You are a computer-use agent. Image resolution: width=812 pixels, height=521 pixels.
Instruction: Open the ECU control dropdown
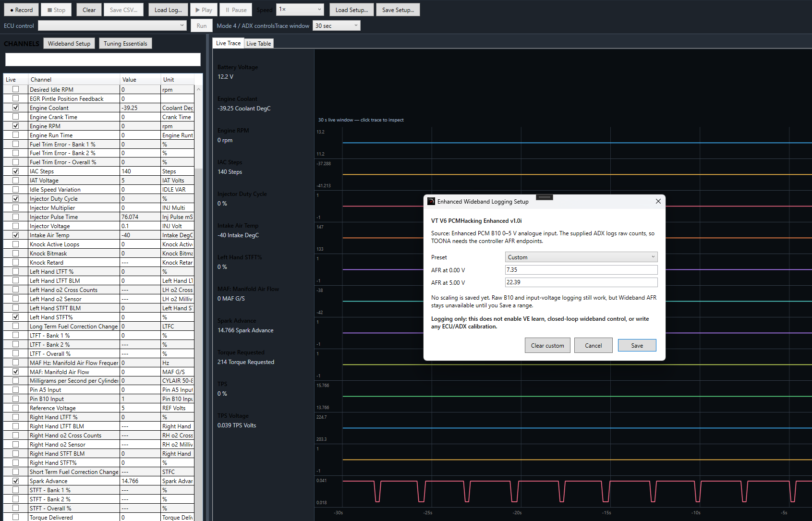(x=112, y=25)
